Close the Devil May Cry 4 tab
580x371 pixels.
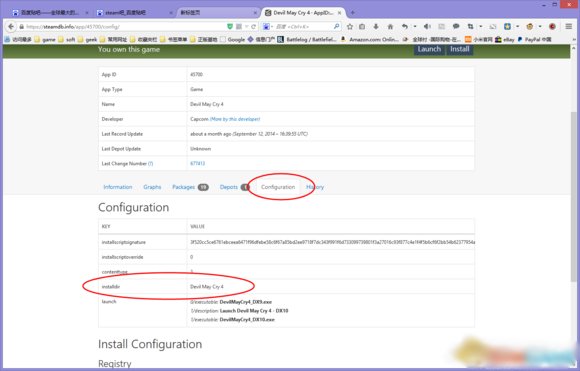pyautogui.click(x=339, y=13)
